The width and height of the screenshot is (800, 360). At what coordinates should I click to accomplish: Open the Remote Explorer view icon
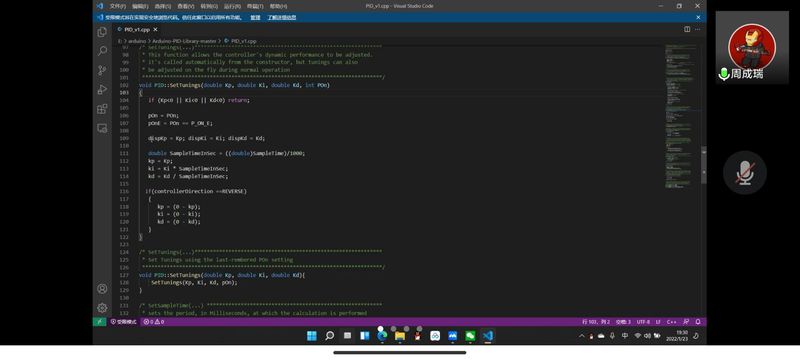[x=102, y=128]
